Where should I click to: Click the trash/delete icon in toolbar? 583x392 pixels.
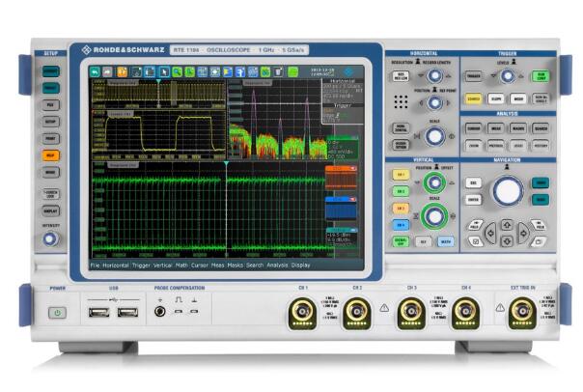pyautogui.click(x=278, y=71)
